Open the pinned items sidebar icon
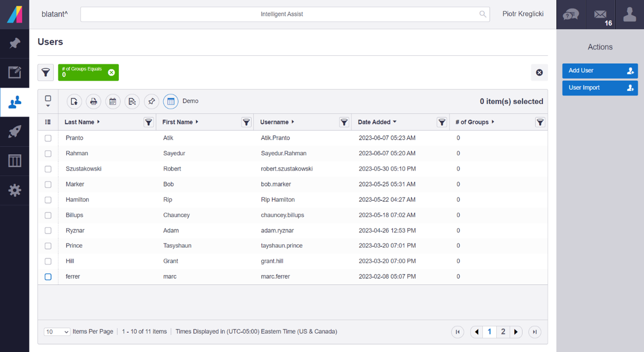 coord(14,44)
